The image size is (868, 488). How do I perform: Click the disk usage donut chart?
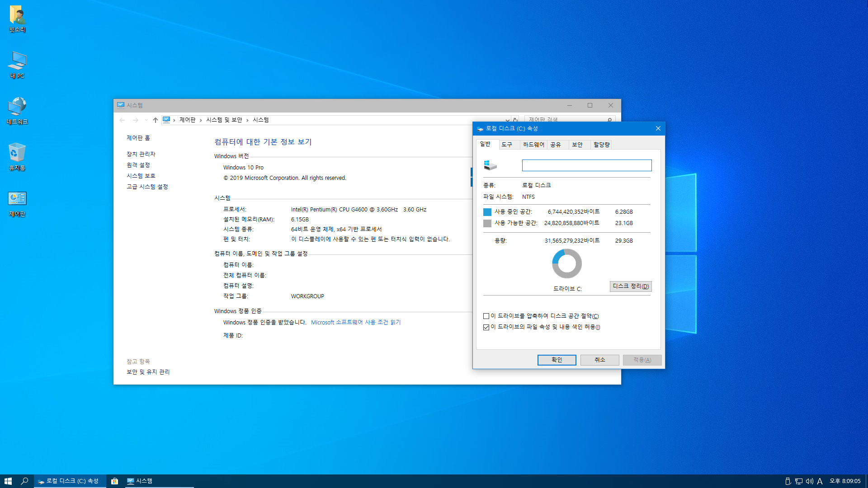pyautogui.click(x=567, y=263)
